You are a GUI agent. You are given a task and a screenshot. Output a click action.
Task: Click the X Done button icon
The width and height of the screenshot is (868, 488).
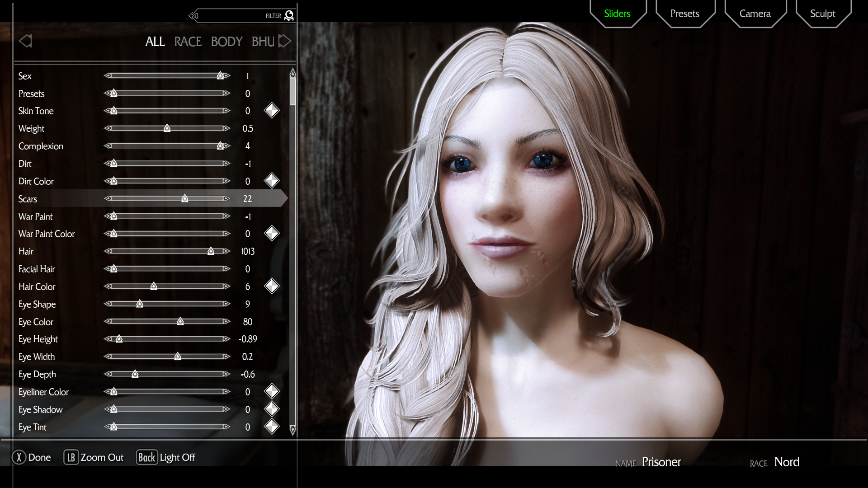19,457
